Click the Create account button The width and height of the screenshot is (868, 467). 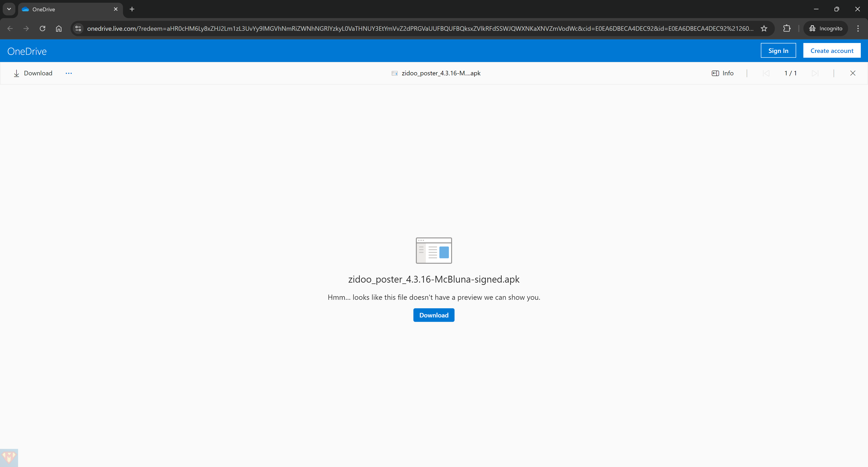(832, 51)
